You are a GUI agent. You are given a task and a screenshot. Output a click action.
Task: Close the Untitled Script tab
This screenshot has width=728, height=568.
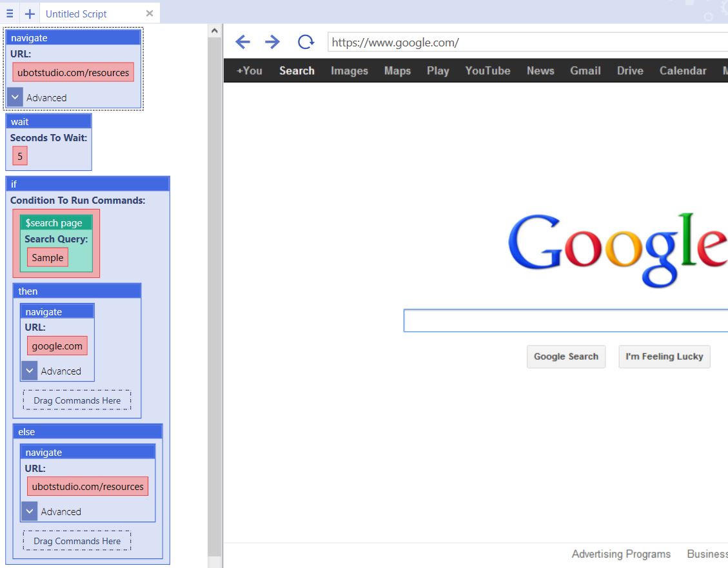150,14
